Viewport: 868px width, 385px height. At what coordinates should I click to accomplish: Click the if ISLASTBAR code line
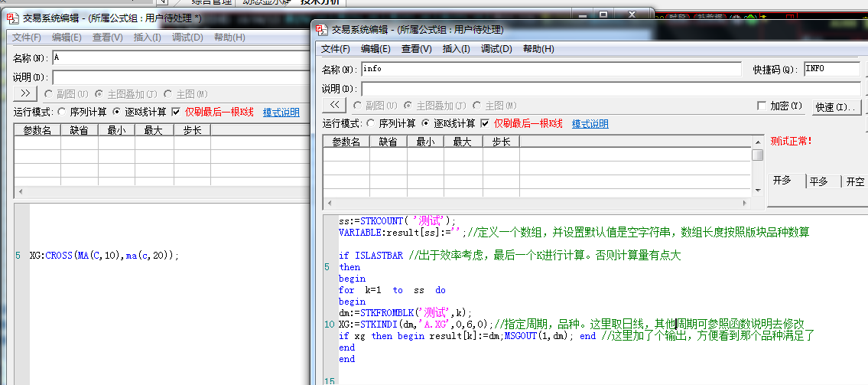pos(371,256)
